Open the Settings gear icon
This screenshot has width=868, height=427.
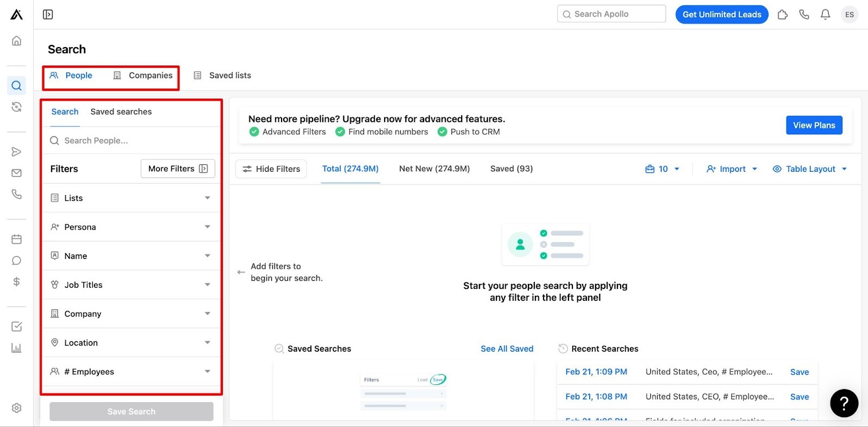pos(17,408)
